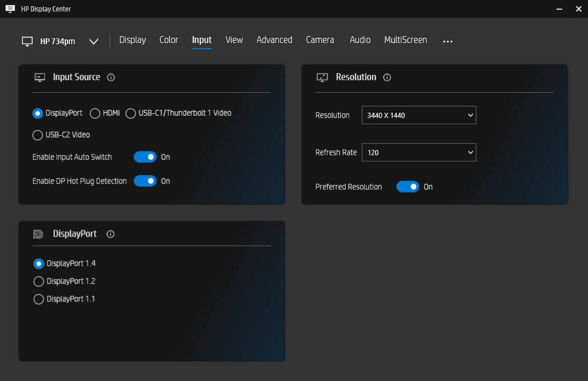The image size is (588, 381).
Task: Go to the Advanced tab
Action: [274, 40]
